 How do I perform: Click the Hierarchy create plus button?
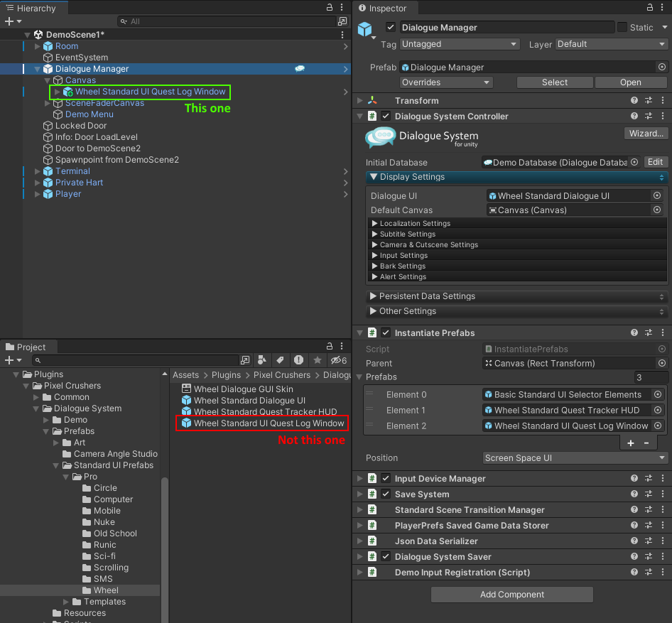click(9, 21)
